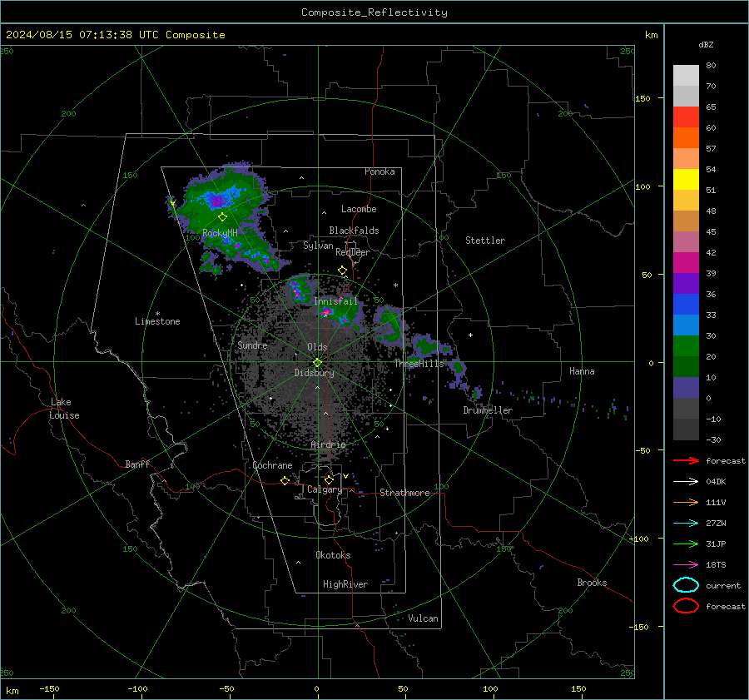
Task: Click the intense magenta storm core north of RockyMH
Action: pos(217,201)
